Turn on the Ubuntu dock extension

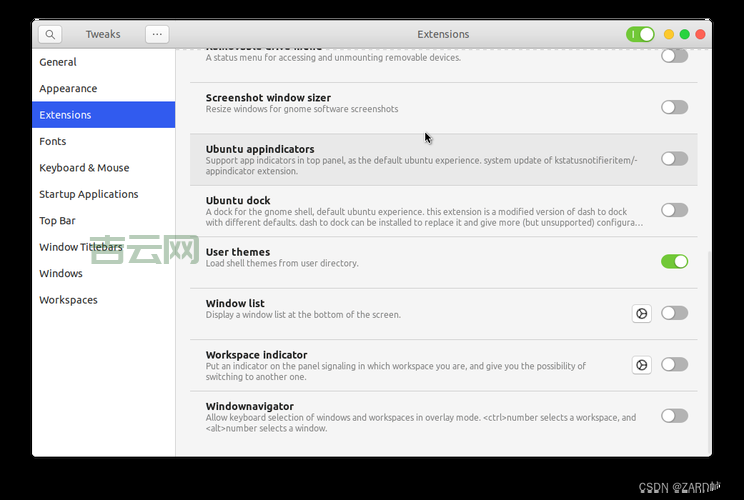(674, 210)
